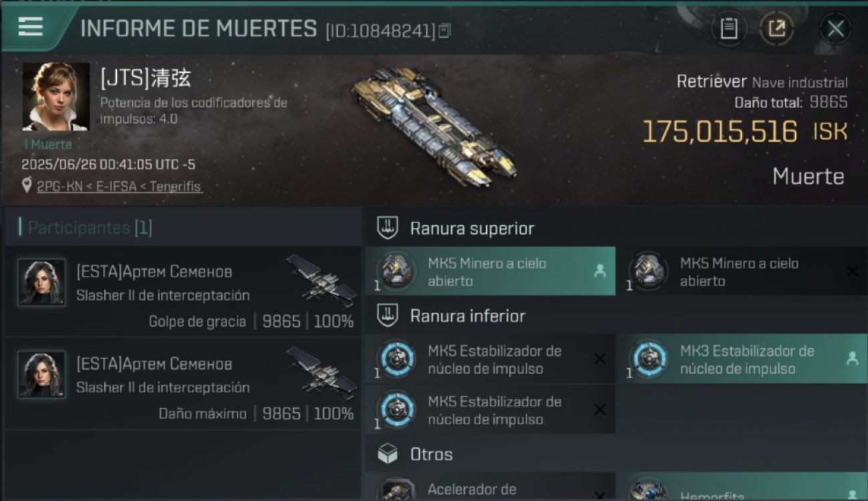Share the kill report externally
868x501 pixels.
pyautogui.click(x=777, y=29)
